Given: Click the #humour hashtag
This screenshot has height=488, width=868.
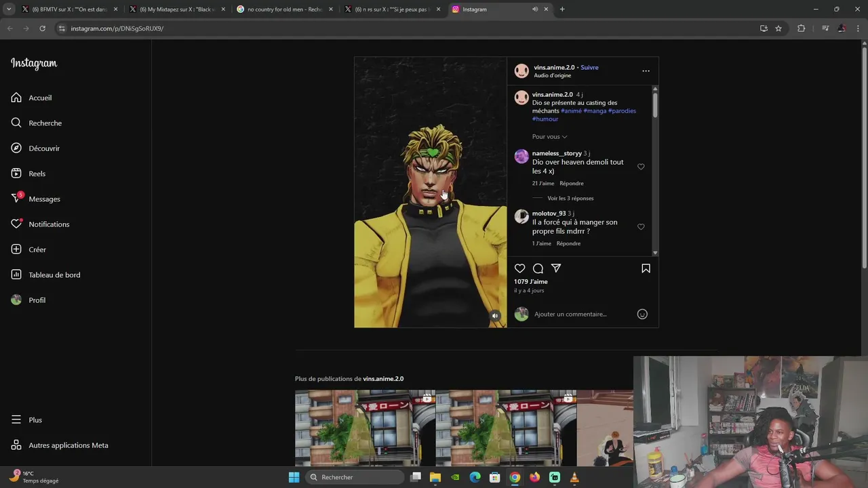Looking at the screenshot, I should [545, 119].
